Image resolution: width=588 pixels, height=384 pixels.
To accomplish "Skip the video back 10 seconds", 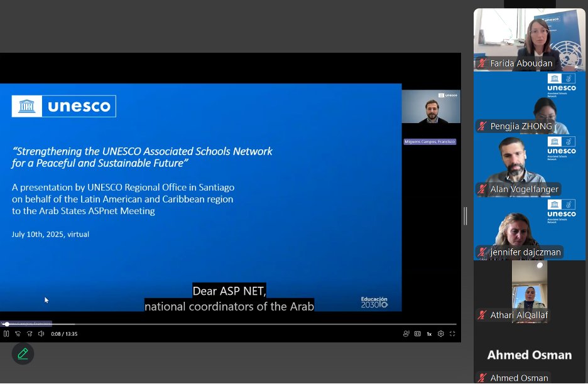I will [18, 334].
